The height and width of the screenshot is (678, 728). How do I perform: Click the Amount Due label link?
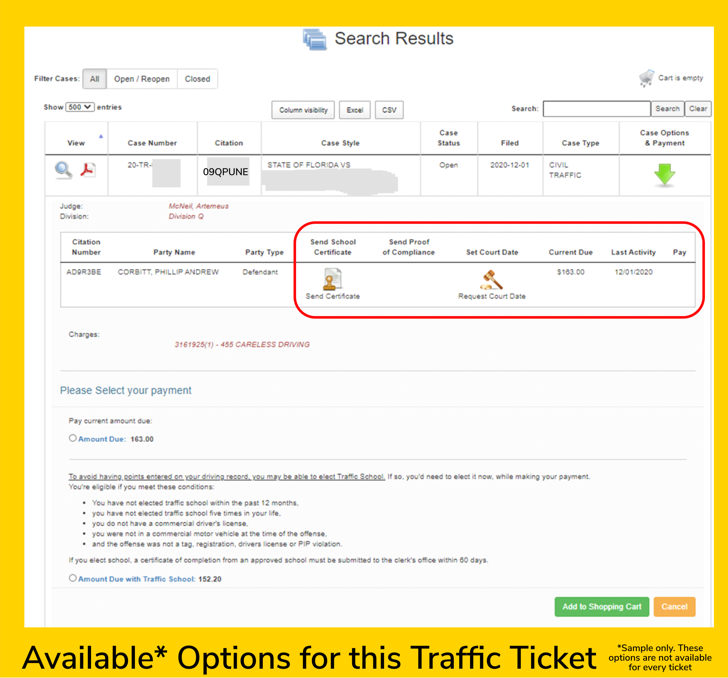pos(102,439)
